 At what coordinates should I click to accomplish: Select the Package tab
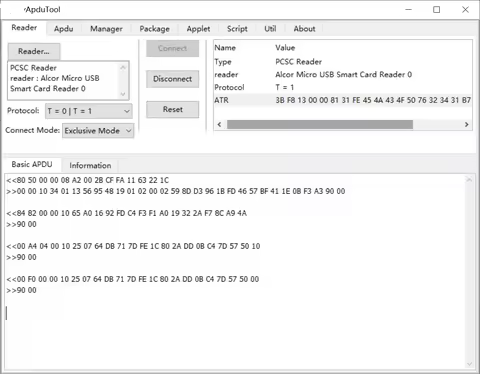tap(154, 29)
